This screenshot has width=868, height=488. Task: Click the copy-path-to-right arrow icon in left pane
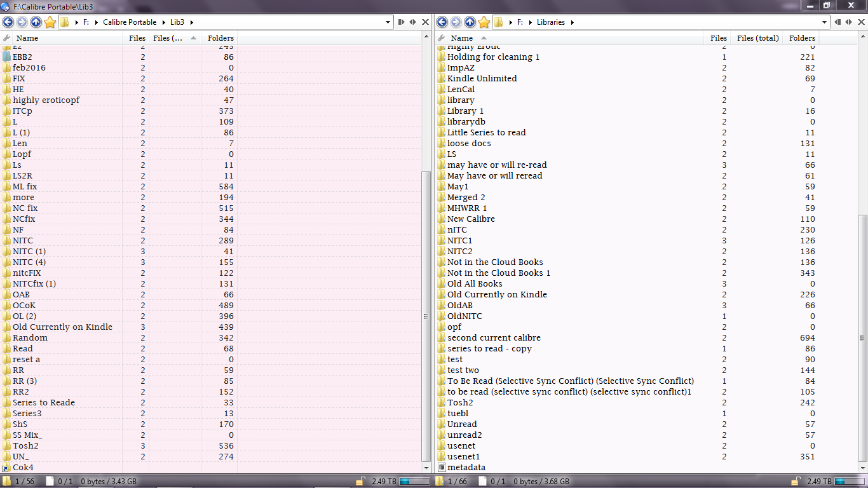402,22
